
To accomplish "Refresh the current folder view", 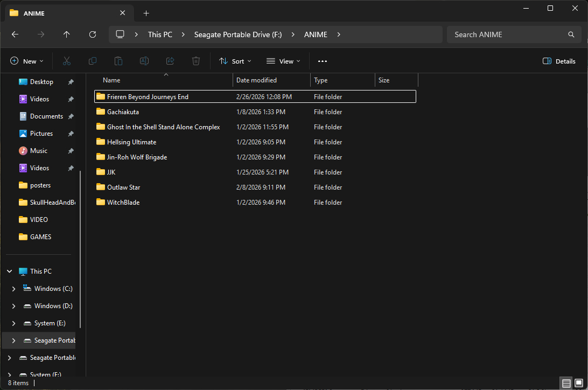I will tap(93, 34).
